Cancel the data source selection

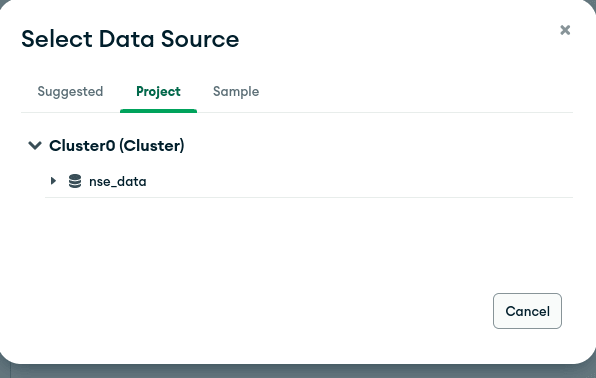click(527, 311)
